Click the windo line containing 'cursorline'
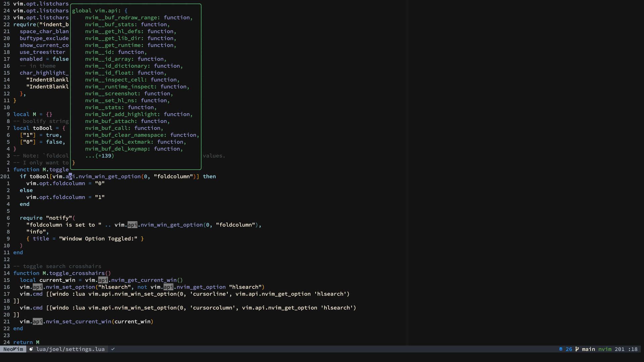The image size is (644, 362). [184, 294]
